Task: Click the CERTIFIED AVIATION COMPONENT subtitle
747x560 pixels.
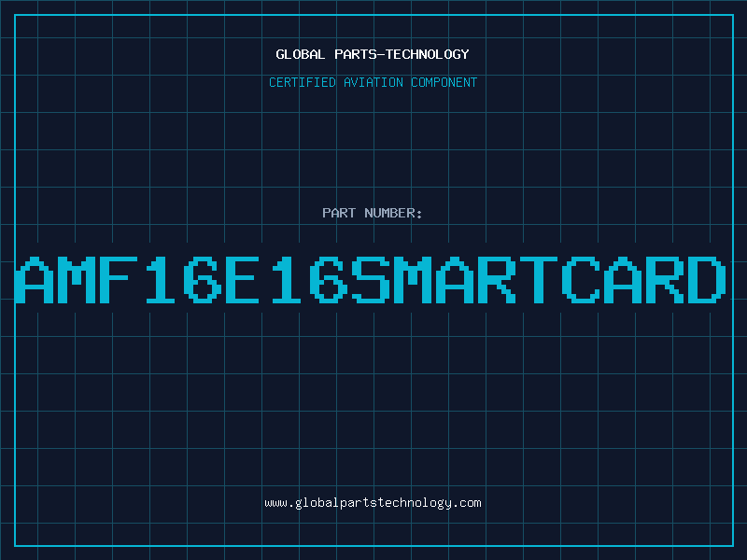Action: pos(373,82)
